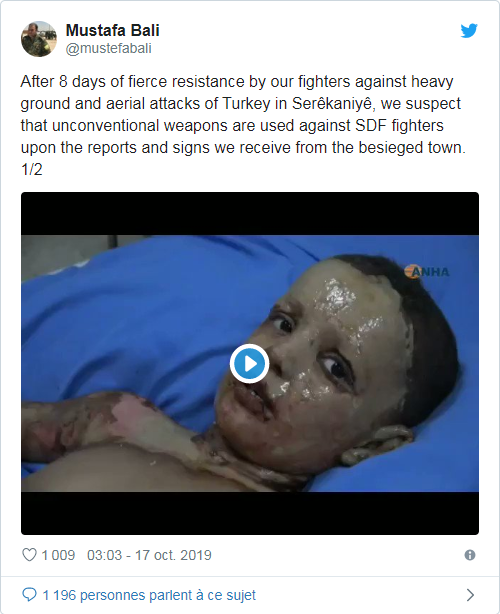Click the ANHA watermark in the video

(x=427, y=271)
